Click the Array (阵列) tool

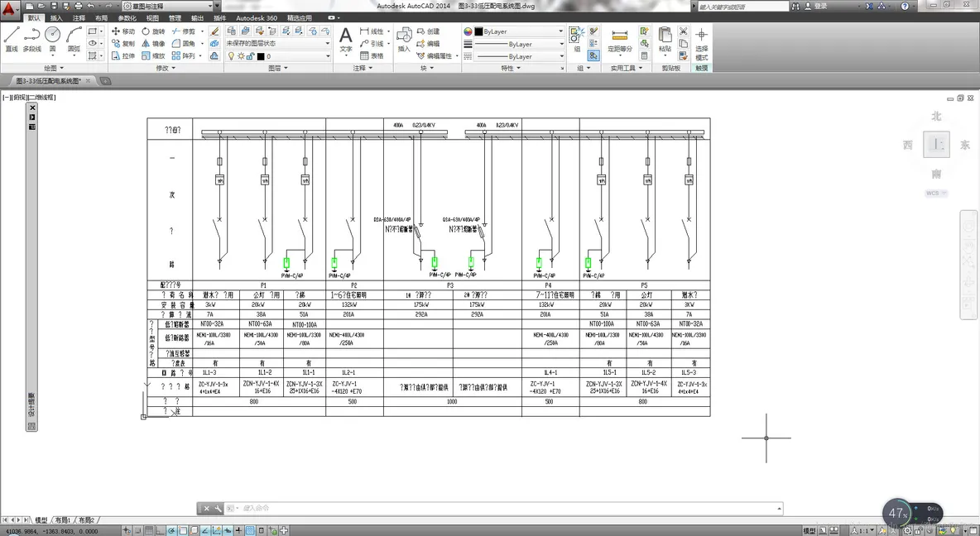[x=183, y=55]
